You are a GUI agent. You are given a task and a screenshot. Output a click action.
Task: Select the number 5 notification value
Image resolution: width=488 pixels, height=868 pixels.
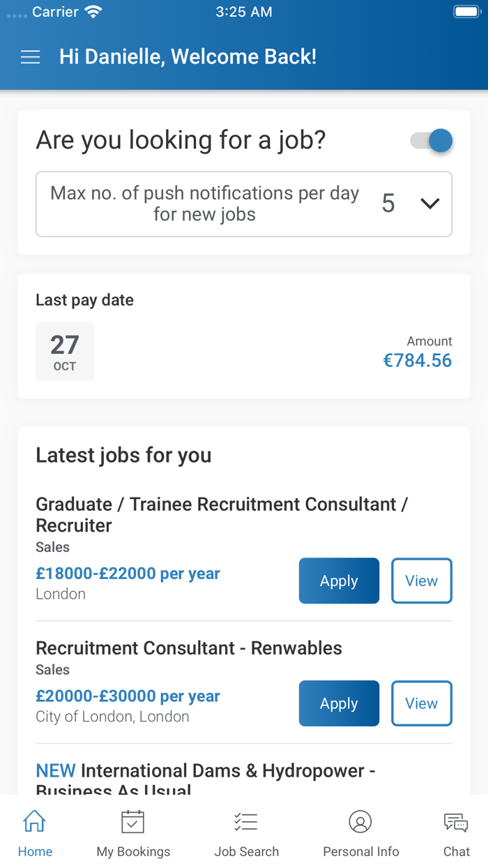tap(388, 204)
